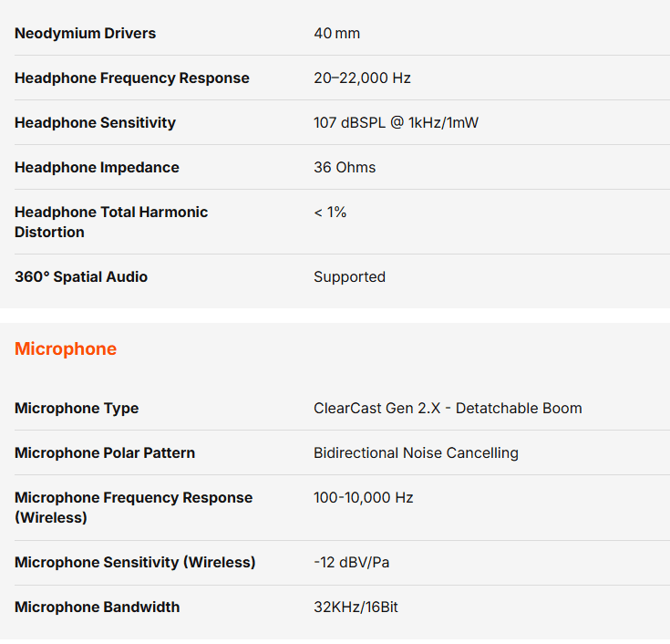
Task: Click the Supported value text
Action: point(349,277)
